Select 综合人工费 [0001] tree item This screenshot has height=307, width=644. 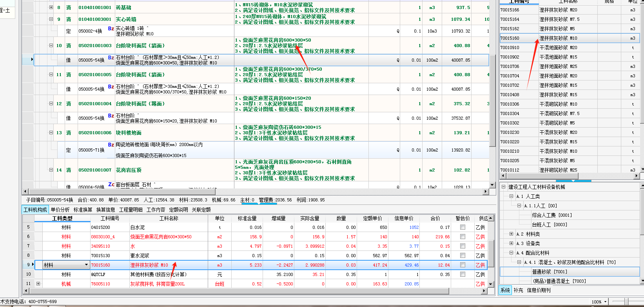[552, 215]
